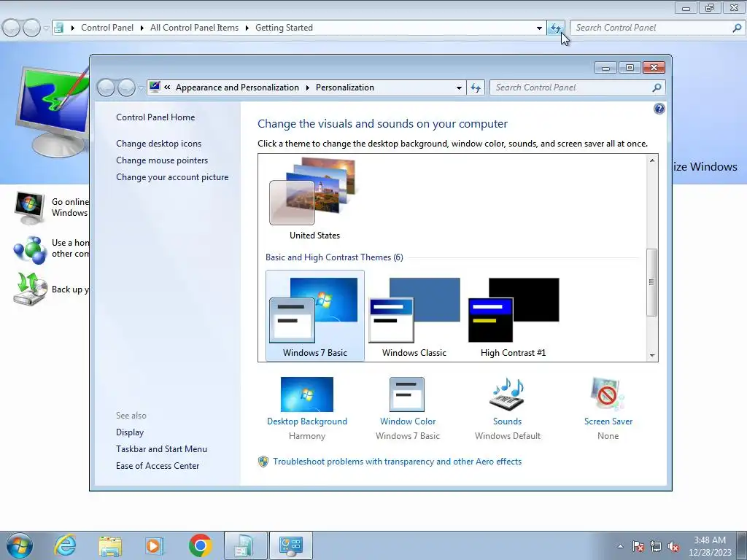Viewport: 747px width, 560px height.
Task: Click network icon in system tray
Action: tap(656, 547)
